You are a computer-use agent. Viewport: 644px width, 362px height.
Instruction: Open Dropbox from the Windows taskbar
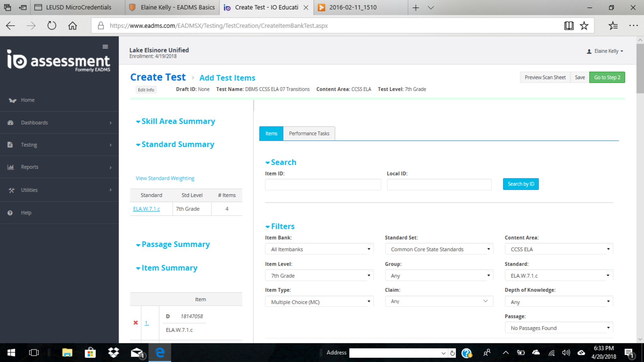click(x=113, y=353)
